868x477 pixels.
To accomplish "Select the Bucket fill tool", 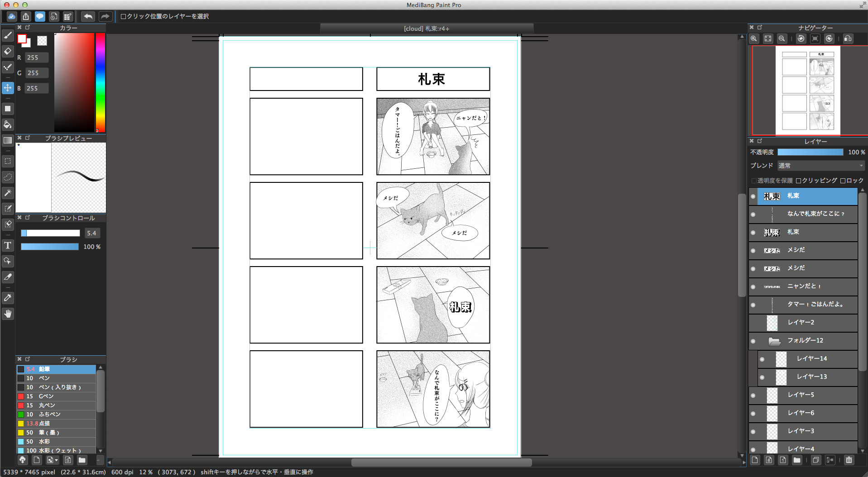I will click(x=8, y=124).
